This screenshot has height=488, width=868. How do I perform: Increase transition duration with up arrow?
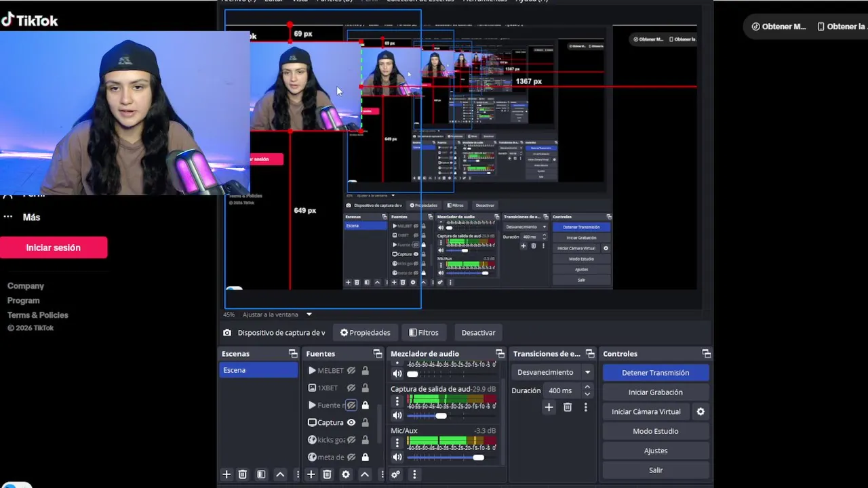point(587,387)
